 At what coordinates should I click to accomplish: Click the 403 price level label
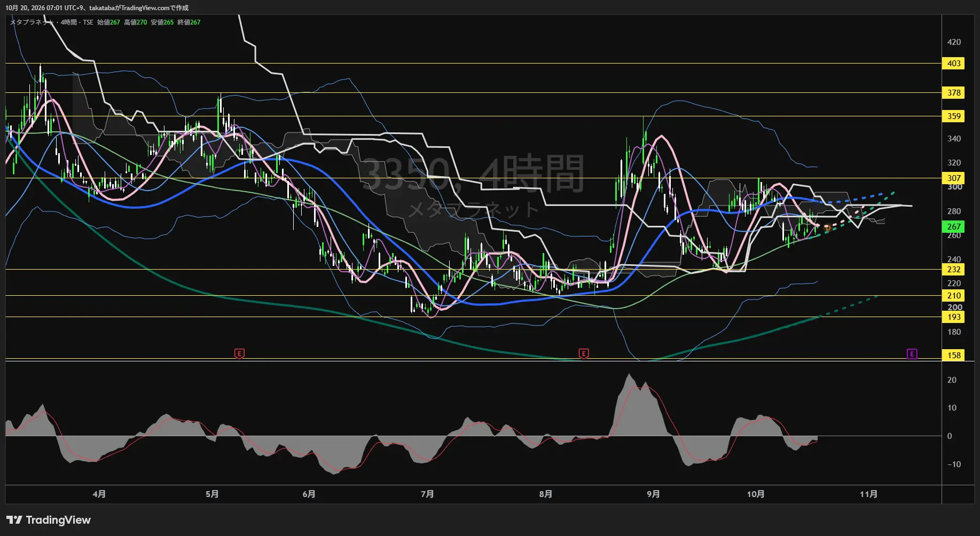coord(954,64)
